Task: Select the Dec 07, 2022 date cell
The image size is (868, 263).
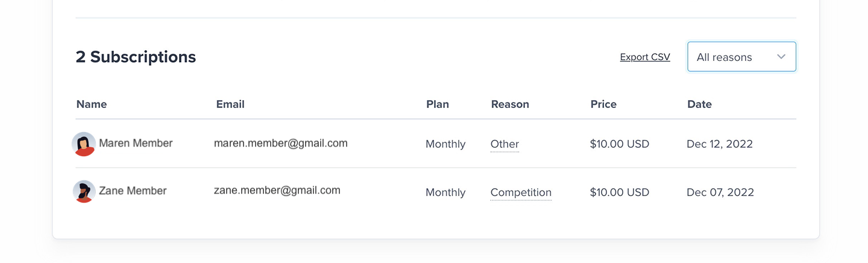Action: pos(720,192)
